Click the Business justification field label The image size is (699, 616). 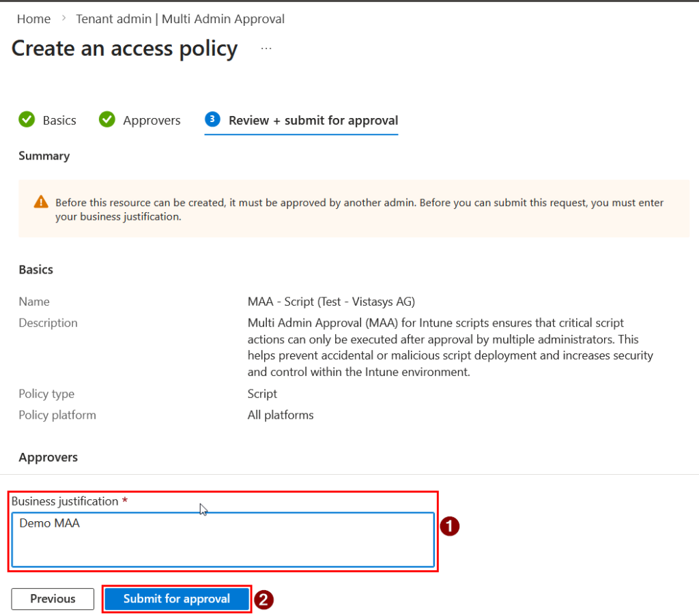[65, 501]
